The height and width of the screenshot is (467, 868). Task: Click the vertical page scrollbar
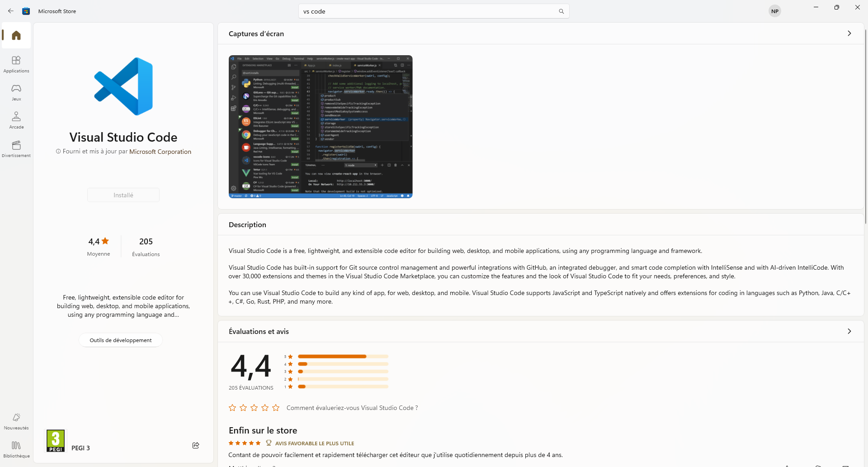click(x=865, y=127)
